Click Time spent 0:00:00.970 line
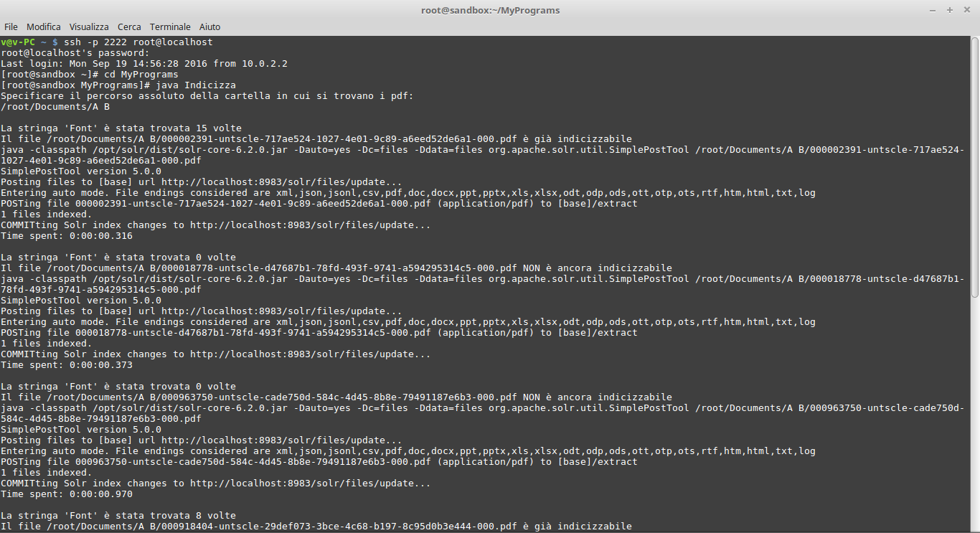The image size is (980, 533). pyautogui.click(x=67, y=494)
